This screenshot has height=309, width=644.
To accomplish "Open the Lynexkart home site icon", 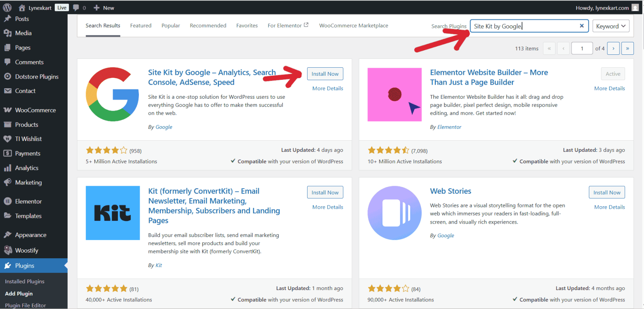I will click(22, 8).
